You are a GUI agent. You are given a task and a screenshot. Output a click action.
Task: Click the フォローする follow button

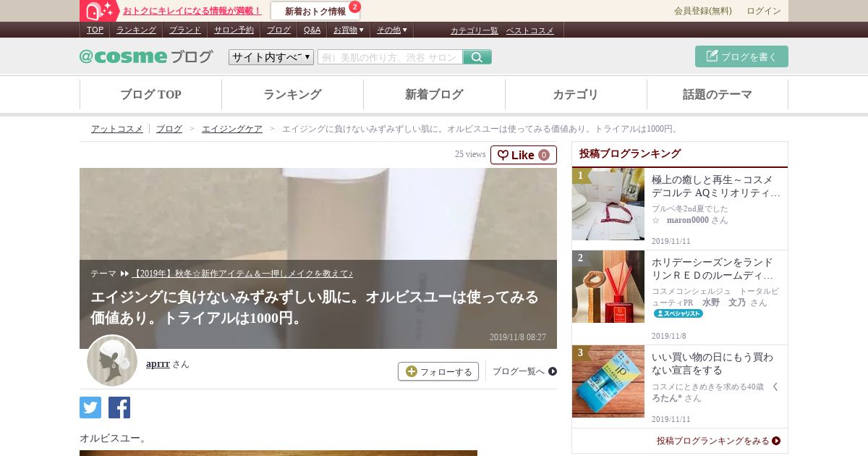pos(438,371)
